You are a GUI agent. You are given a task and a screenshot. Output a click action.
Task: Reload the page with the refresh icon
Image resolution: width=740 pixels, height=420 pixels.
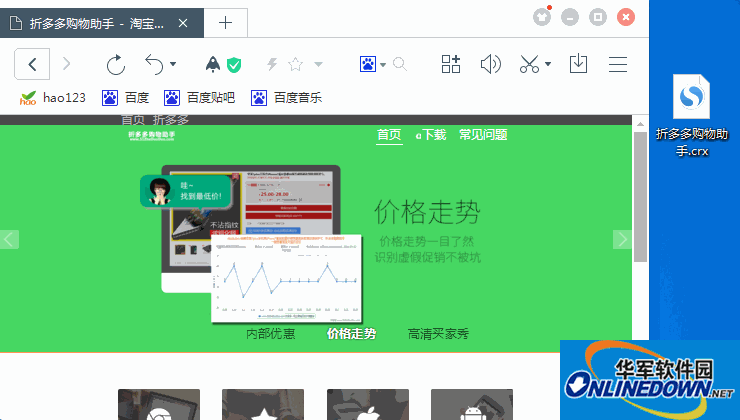(x=116, y=64)
